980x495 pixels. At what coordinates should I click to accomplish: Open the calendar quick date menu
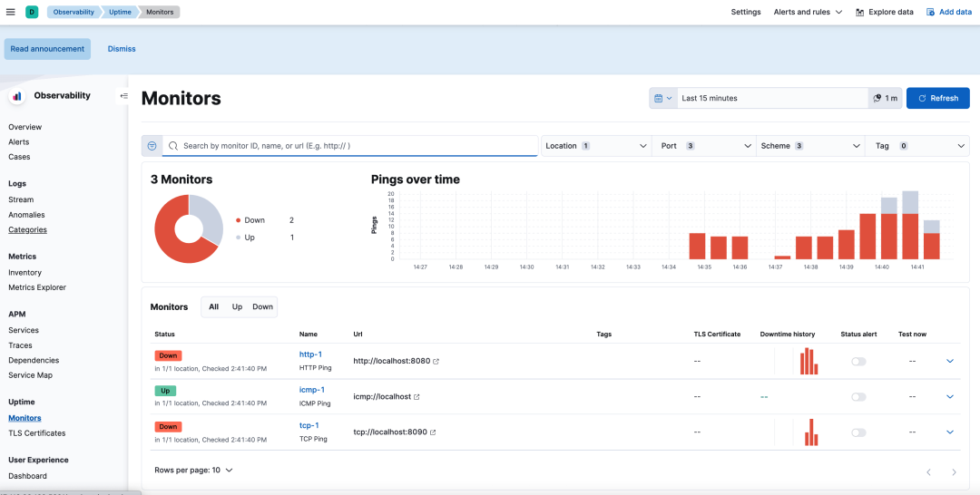coord(663,98)
